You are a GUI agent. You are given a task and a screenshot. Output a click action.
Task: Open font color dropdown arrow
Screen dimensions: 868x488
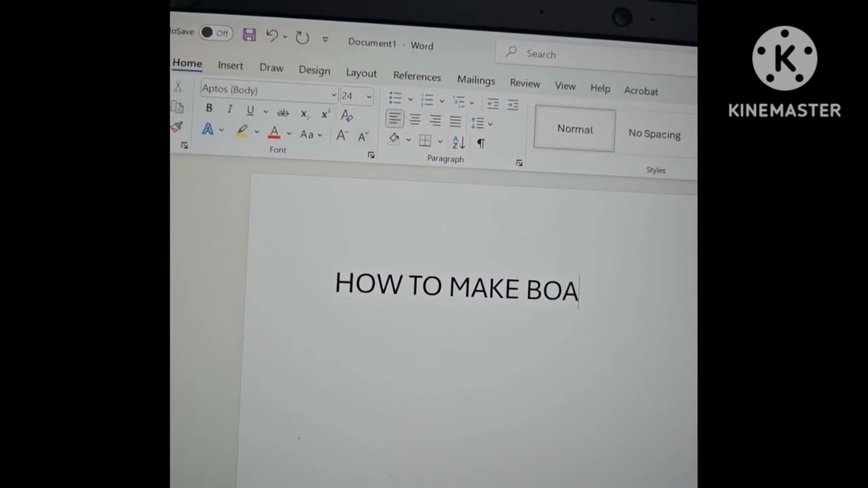coord(289,134)
